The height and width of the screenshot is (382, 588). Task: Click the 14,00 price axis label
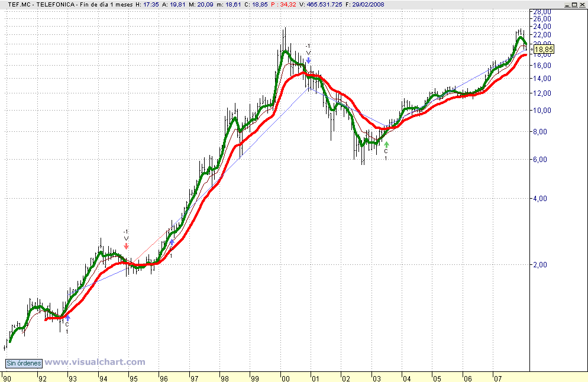542,79
